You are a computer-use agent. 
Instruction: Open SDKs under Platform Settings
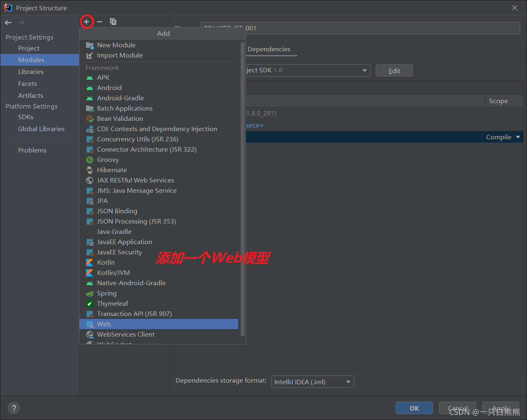(39, 117)
